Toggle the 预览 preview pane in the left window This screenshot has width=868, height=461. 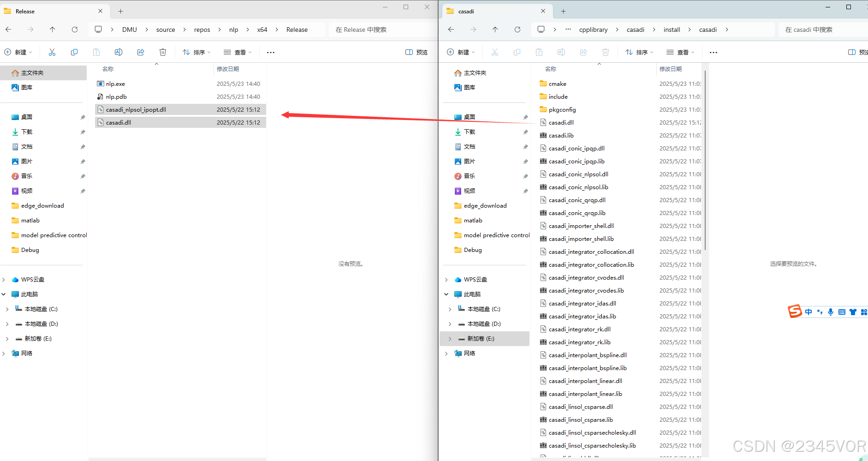point(416,52)
